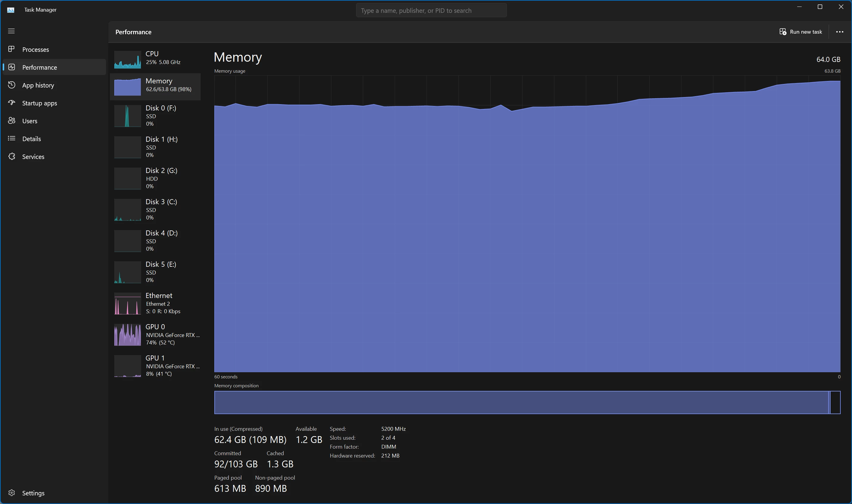Click the App history clock icon
The image size is (852, 504).
click(x=12, y=85)
